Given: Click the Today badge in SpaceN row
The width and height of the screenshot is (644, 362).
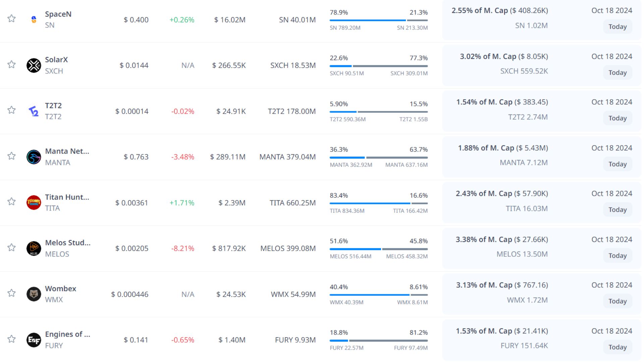Looking at the screenshot, I should click(x=618, y=27).
